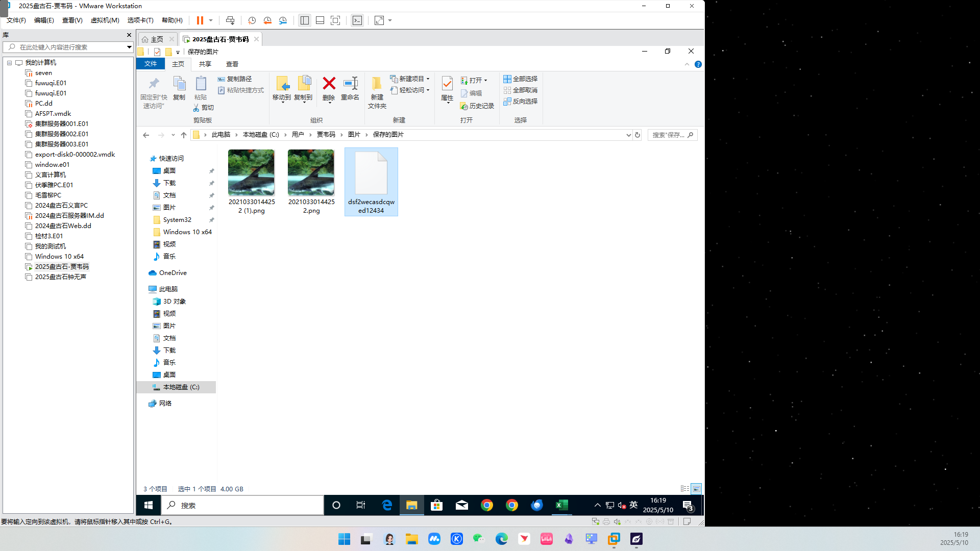The image size is (980, 551).
Task: Open recent locations dropdown arrow
Action: point(173,135)
